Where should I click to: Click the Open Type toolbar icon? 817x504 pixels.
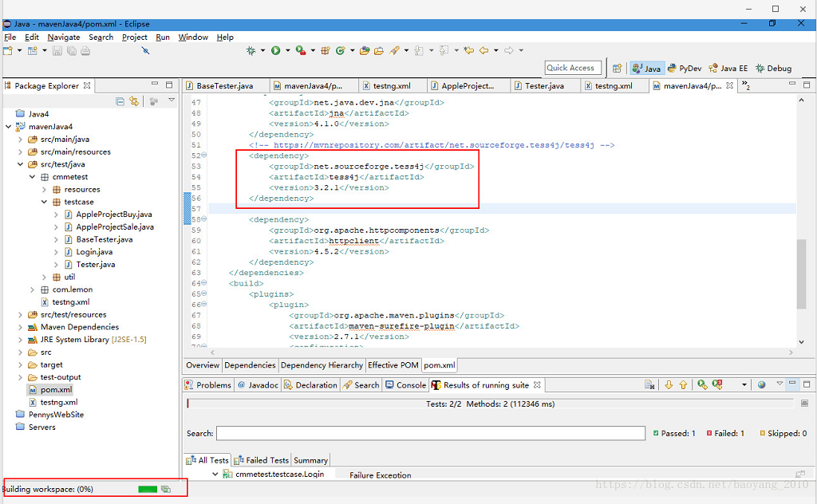click(365, 50)
